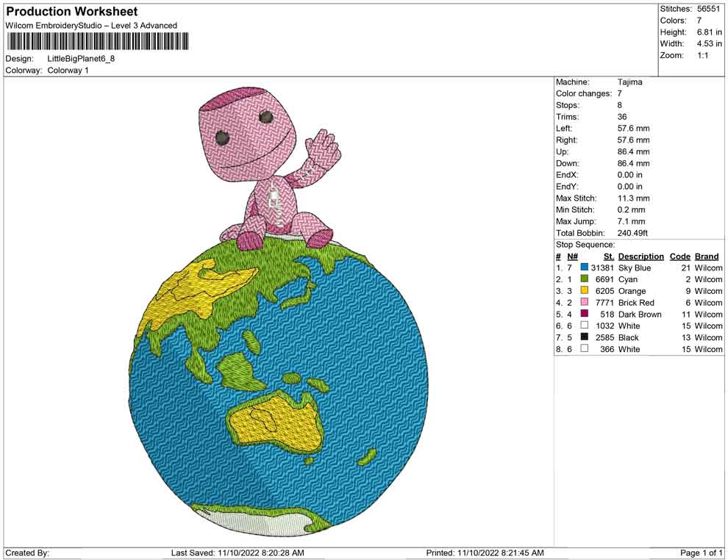Click the barcode under the header
Image resolution: width=728 pixels, height=560 pixels.
pyautogui.click(x=98, y=41)
